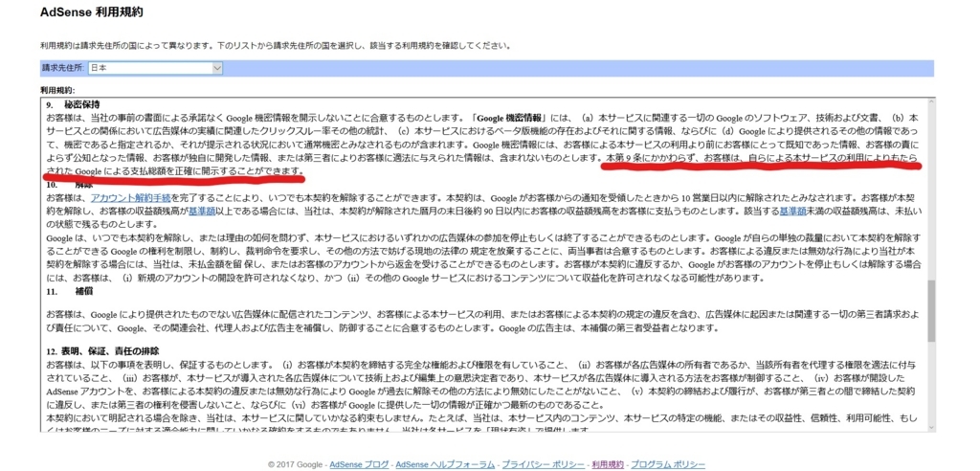The height and width of the screenshot is (471, 980).
Task: Open the プライバシー ポリシー footer link
Action: [544, 464]
